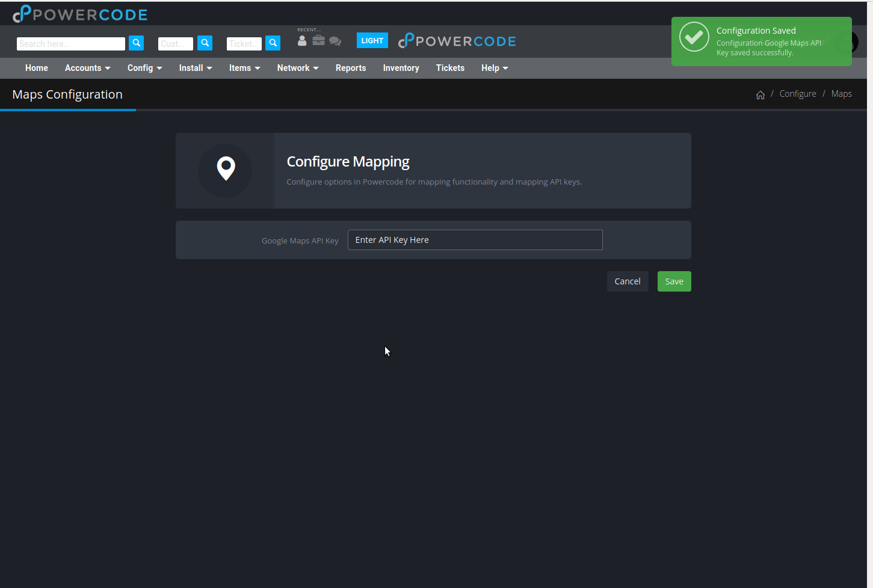Open recent jobs briefcase icon
873x588 pixels.
[x=318, y=40]
